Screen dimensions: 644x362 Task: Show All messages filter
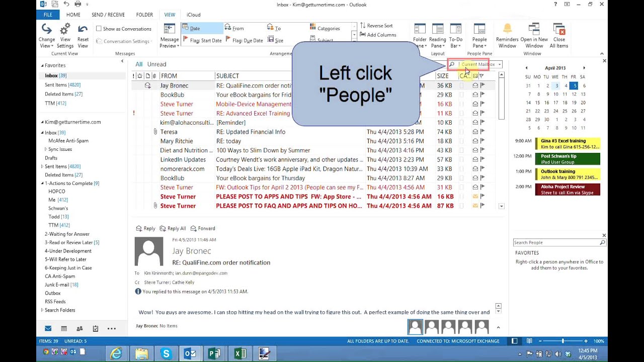(x=139, y=64)
